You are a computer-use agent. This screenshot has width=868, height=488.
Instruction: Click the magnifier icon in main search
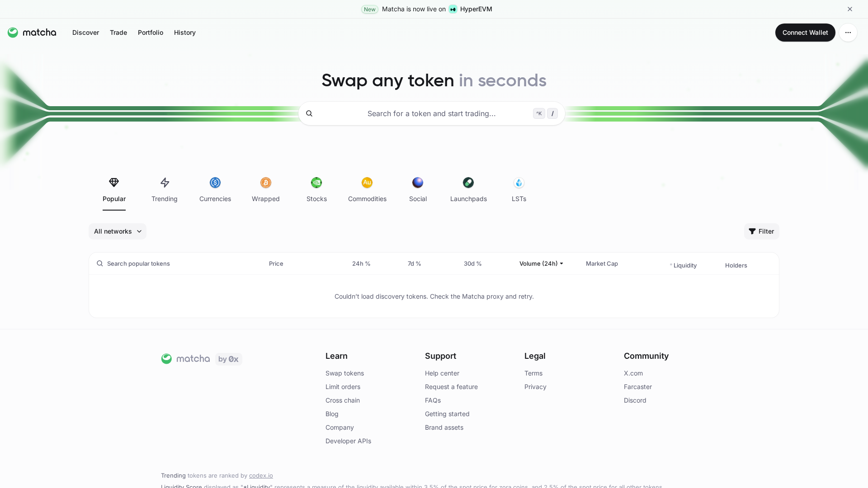309,113
